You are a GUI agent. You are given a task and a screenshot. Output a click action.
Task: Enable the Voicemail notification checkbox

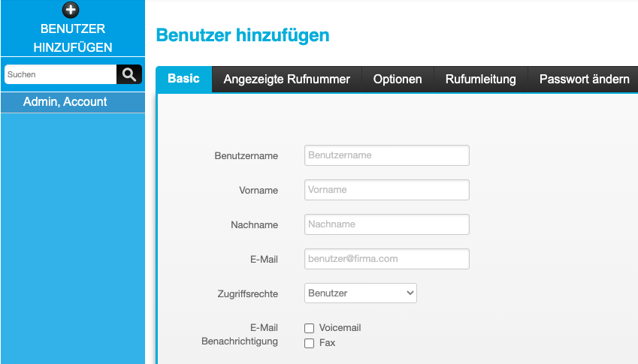coord(310,328)
